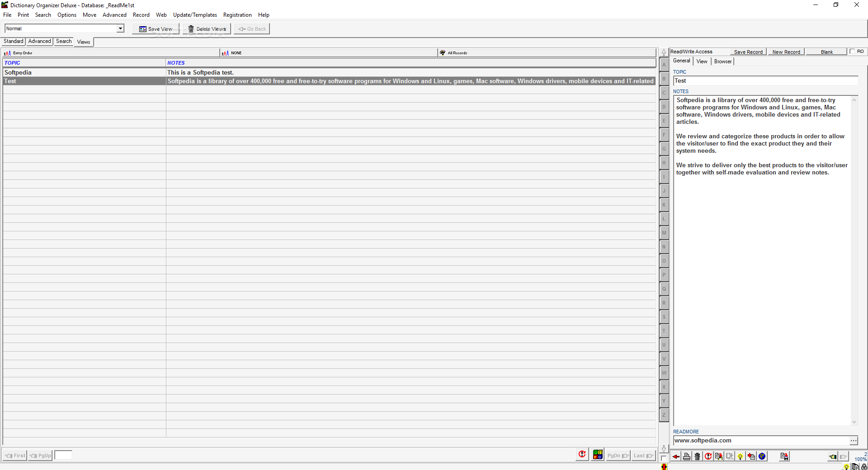Click the NOTES scrollbar up arrow
The height and width of the screenshot is (470, 868).
pyautogui.click(x=854, y=100)
